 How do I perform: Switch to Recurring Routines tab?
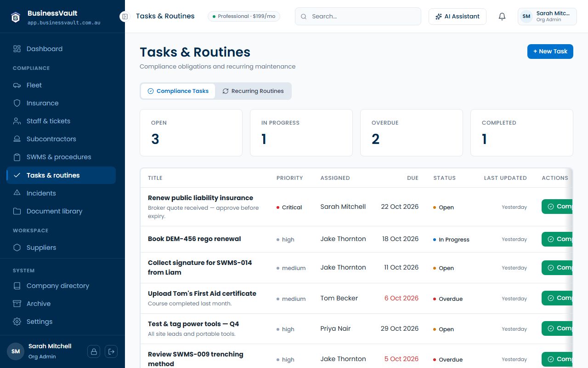(253, 91)
